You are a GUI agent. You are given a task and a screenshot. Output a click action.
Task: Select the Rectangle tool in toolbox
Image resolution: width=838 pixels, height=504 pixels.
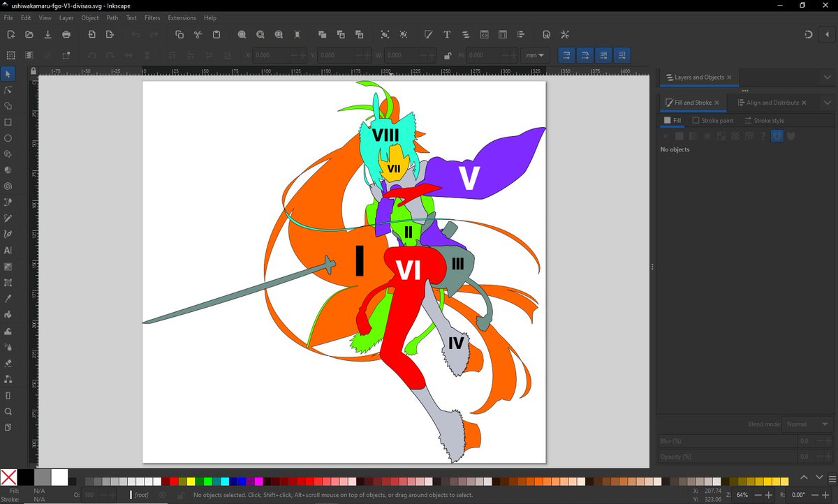[8, 122]
